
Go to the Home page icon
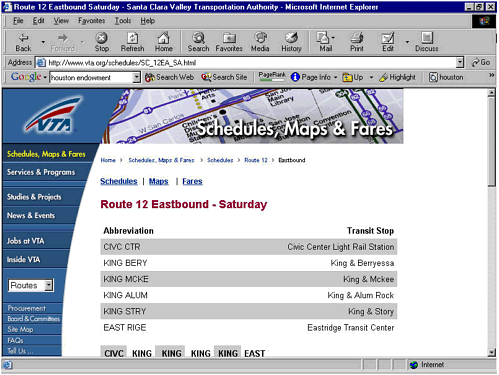click(163, 42)
